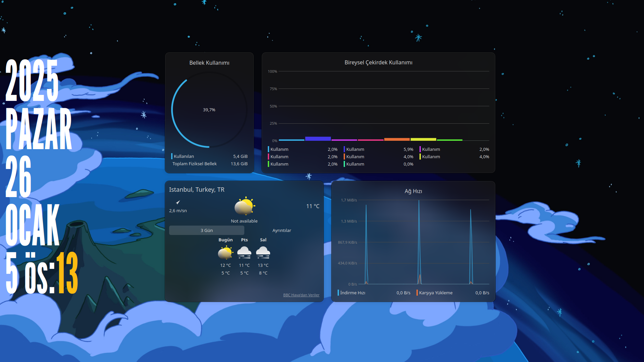This screenshot has width=644, height=362.
Task: Click the blue marker beside Kullanılan
Action: [172, 156]
